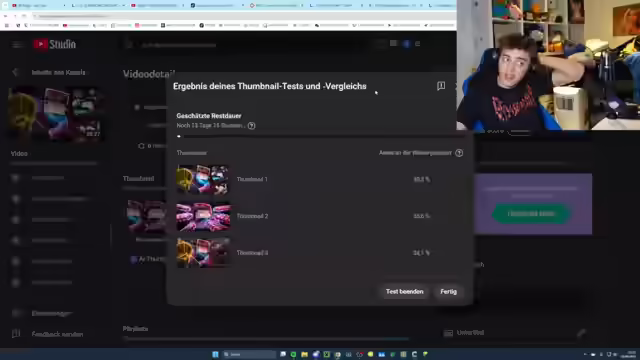640x360 pixels.
Task: Click the percentage value for Thumbnail 3
Action: tap(422, 253)
